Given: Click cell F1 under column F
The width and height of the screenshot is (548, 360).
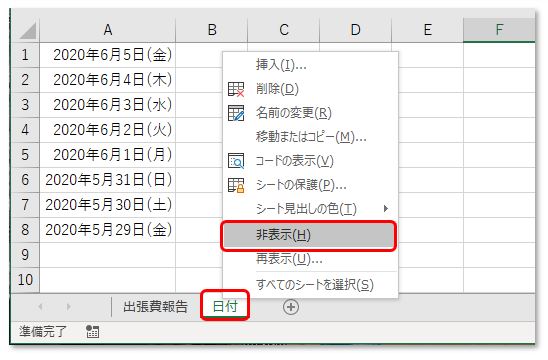Looking at the screenshot, I should point(499,55).
